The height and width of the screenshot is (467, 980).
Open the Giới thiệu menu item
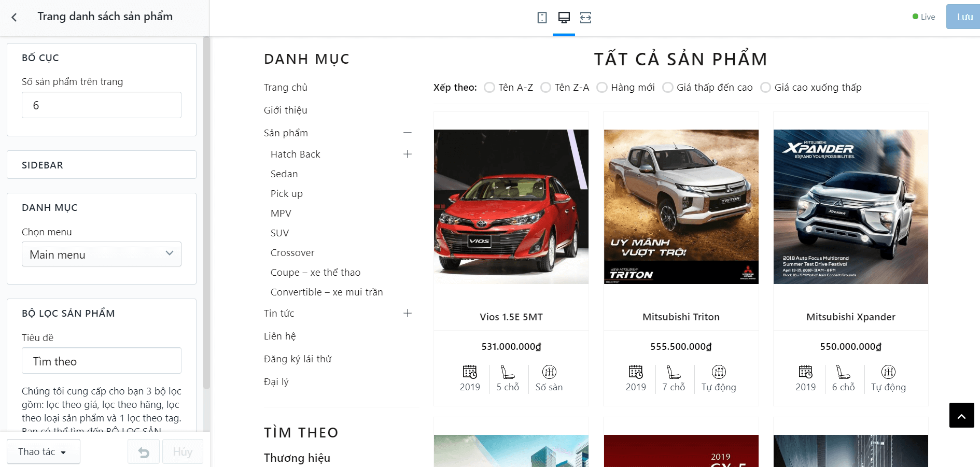(x=286, y=110)
